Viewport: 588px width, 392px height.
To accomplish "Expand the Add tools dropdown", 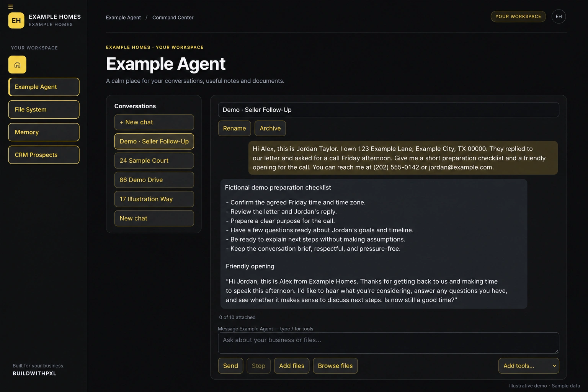I will pos(529,366).
